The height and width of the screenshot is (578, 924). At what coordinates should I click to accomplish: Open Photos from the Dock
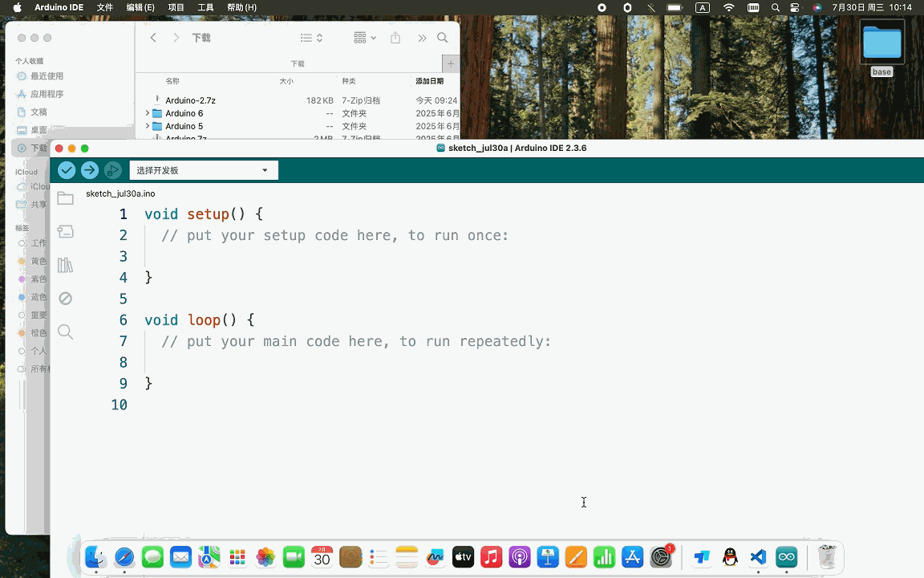[x=265, y=557]
